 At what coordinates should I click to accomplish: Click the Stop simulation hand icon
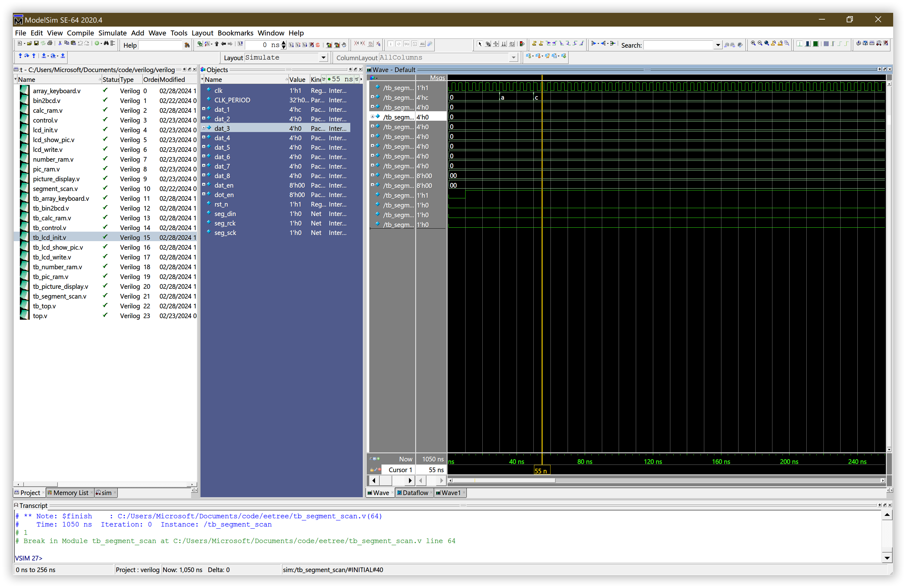pos(344,45)
